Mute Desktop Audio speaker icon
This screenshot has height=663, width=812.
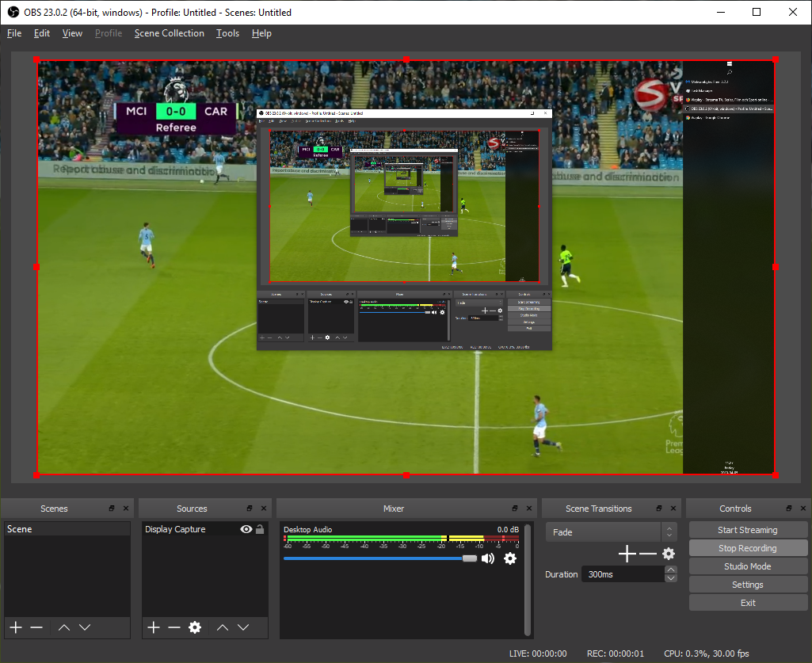click(488, 558)
